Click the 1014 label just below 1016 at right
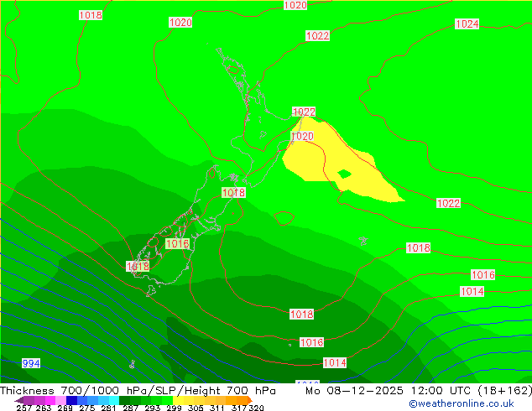Viewport: 532px width, 411px height. click(472, 292)
